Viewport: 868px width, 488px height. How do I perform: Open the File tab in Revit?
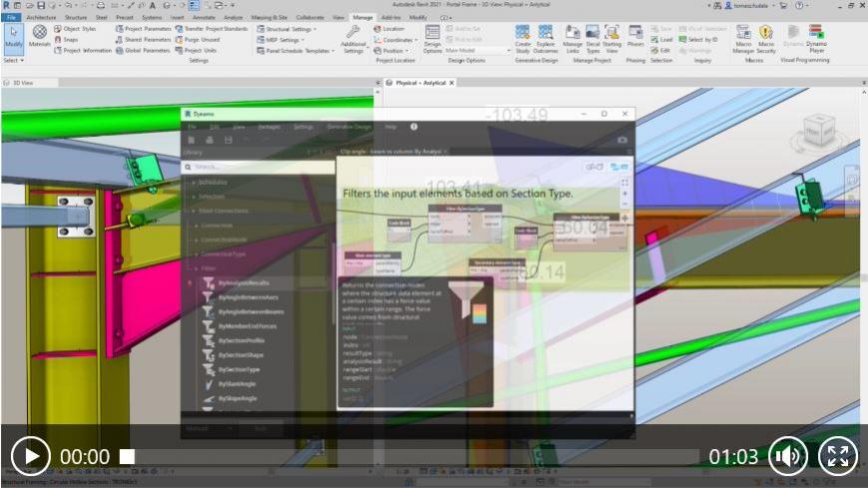pos(11,18)
